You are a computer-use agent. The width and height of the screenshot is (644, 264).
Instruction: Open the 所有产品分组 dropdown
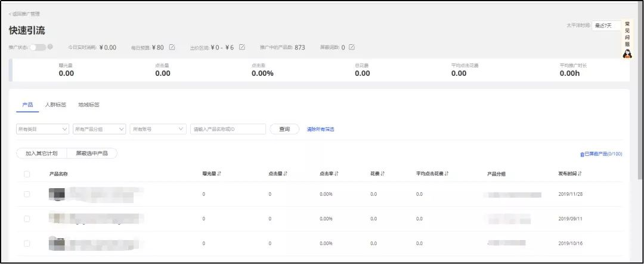pyautogui.click(x=100, y=129)
